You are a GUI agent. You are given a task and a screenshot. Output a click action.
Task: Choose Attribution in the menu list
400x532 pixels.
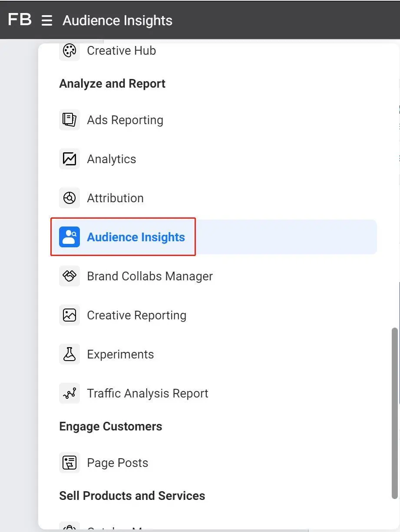coord(115,198)
